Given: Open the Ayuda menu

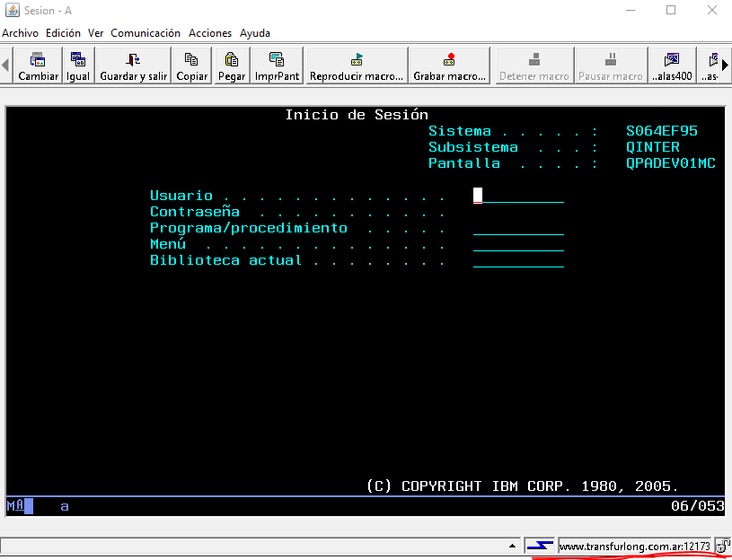Looking at the screenshot, I should pos(255,33).
